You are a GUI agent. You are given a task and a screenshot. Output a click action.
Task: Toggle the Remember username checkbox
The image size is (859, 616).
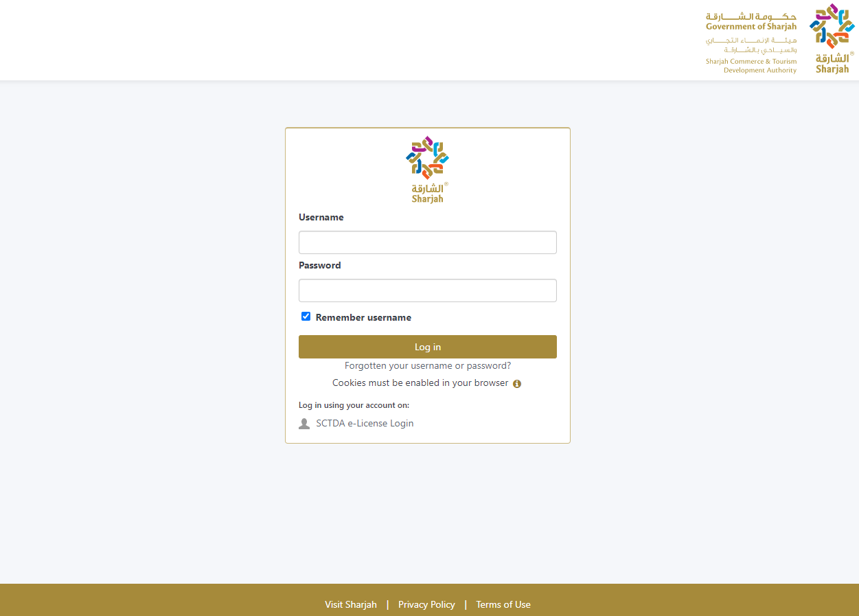(306, 317)
